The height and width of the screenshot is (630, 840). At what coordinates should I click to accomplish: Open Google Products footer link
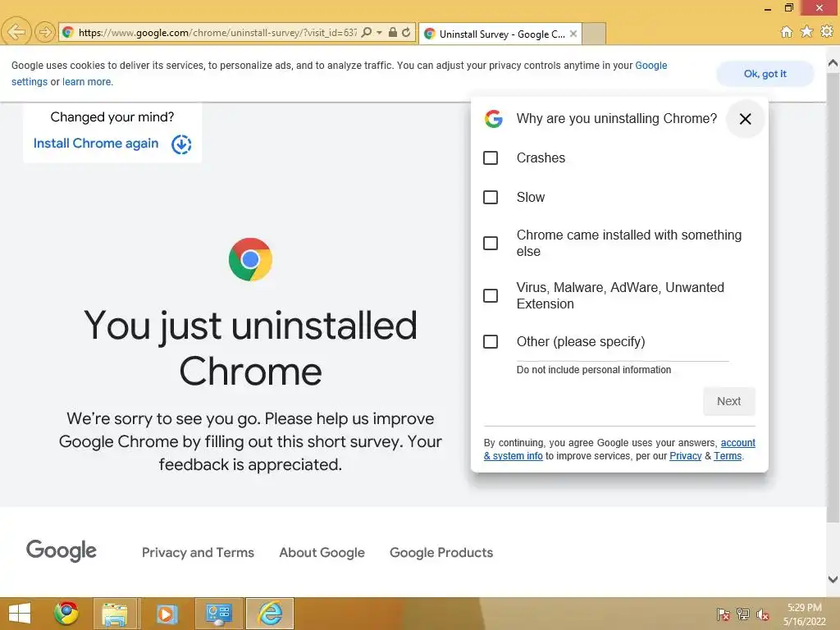pyautogui.click(x=441, y=552)
